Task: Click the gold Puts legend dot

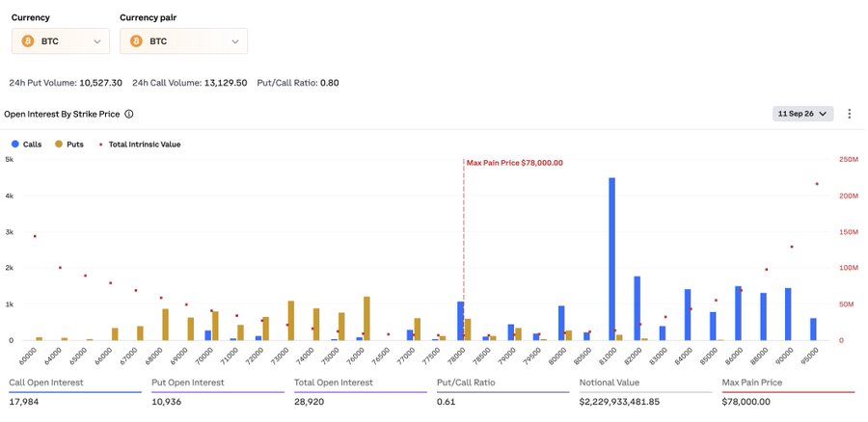Action: [x=58, y=145]
